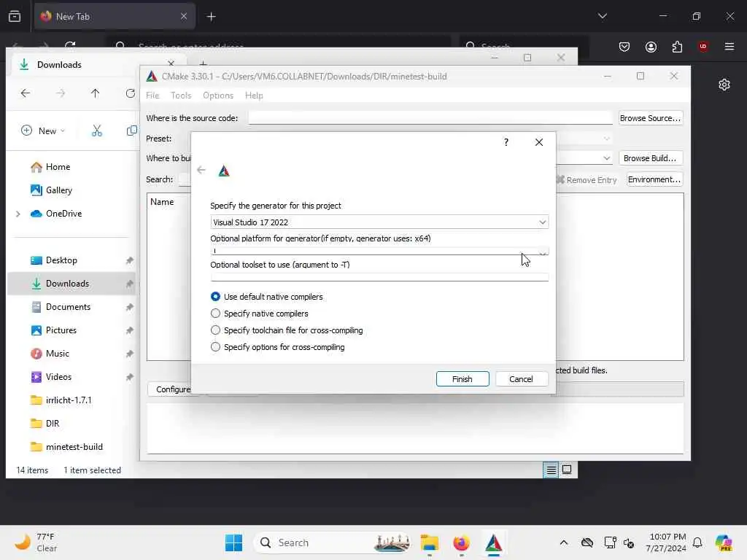Open the Tools menu in CMake
Image resolution: width=747 pixels, height=560 pixels.
coord(181,96)
